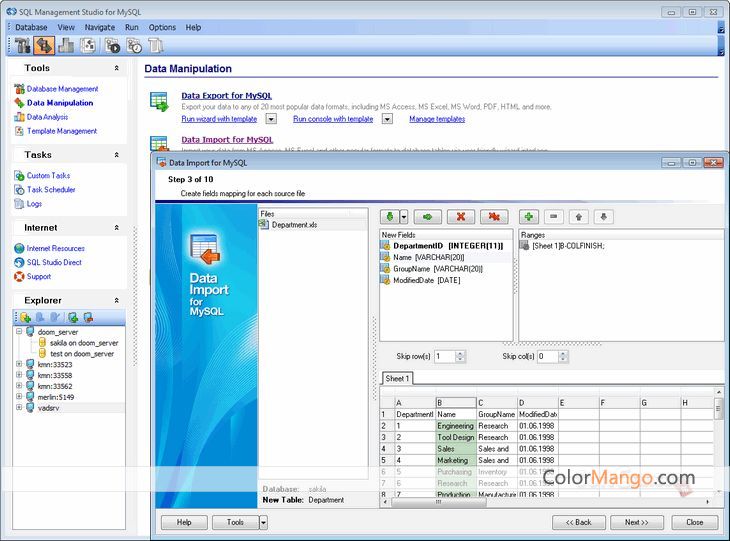730x541 pixels.
Task: Open the Database menu
Action: [31, 27]
